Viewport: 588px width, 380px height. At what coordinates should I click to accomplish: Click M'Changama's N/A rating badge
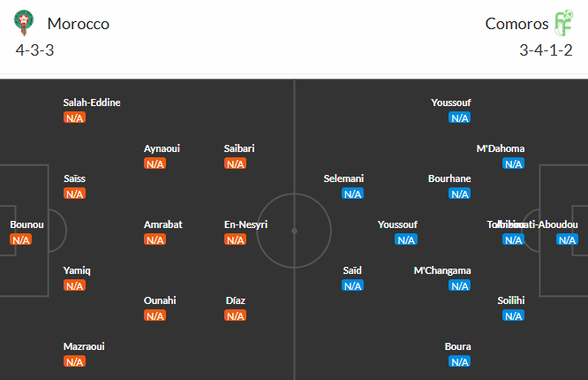click(x=459, y=285)
